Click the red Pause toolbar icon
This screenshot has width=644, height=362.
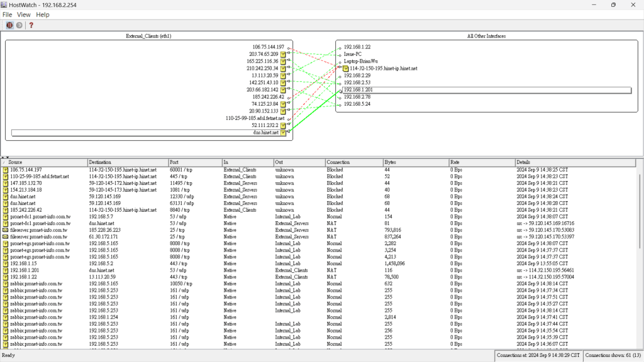9,25
